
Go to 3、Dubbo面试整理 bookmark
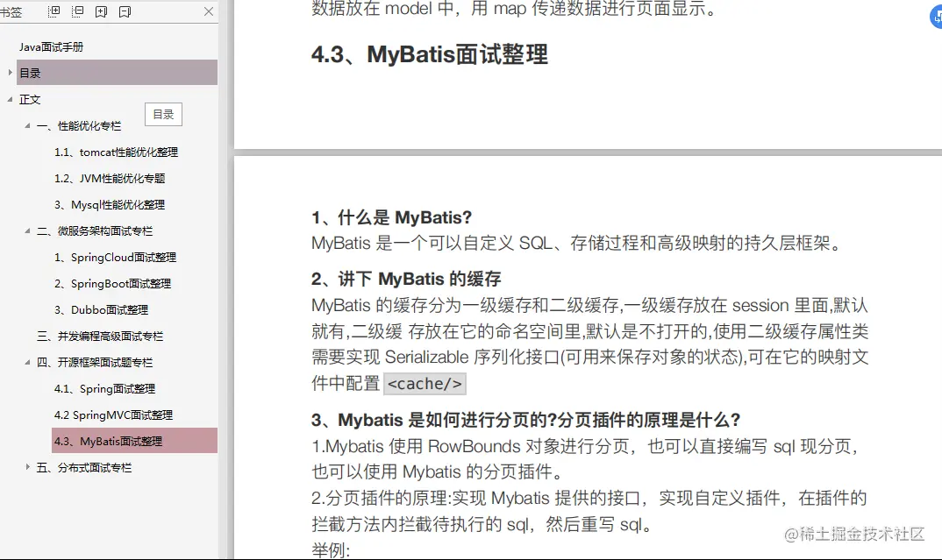click(101, 309)
